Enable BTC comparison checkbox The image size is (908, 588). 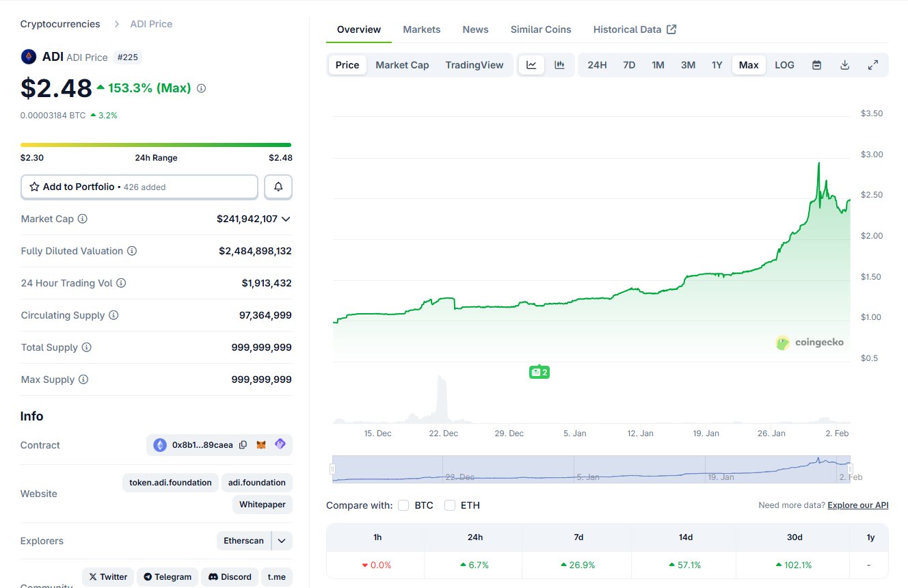pyautogui.click(x=403, y=505)
